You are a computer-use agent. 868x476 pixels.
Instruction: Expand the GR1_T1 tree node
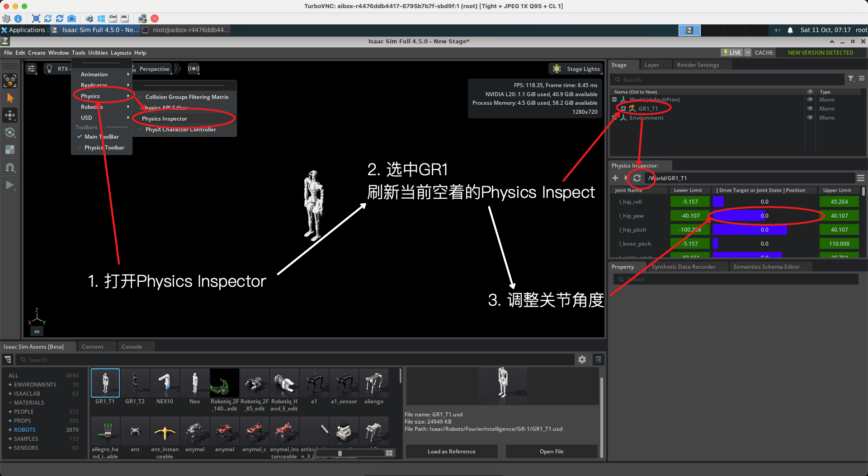pyautogui.click(x=623, y=108)
